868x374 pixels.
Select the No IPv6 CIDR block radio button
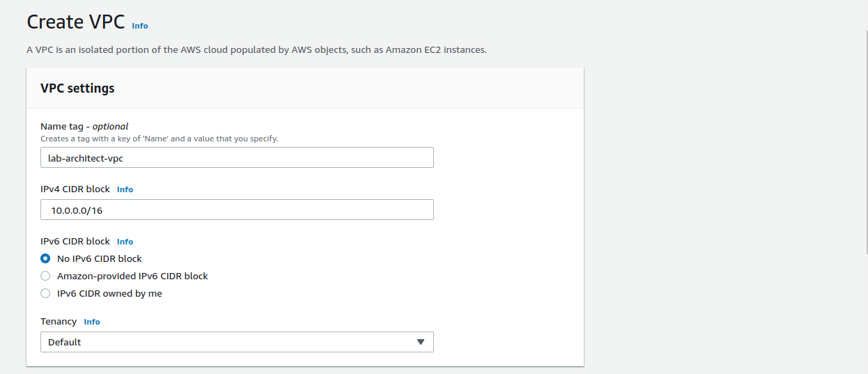45,258
